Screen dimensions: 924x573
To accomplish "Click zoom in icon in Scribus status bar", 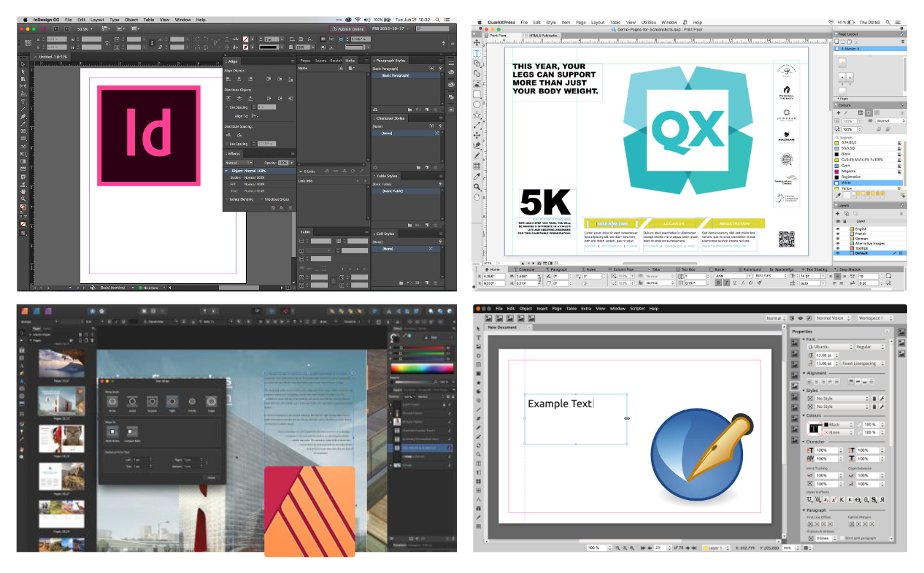I will coord(632,548).
